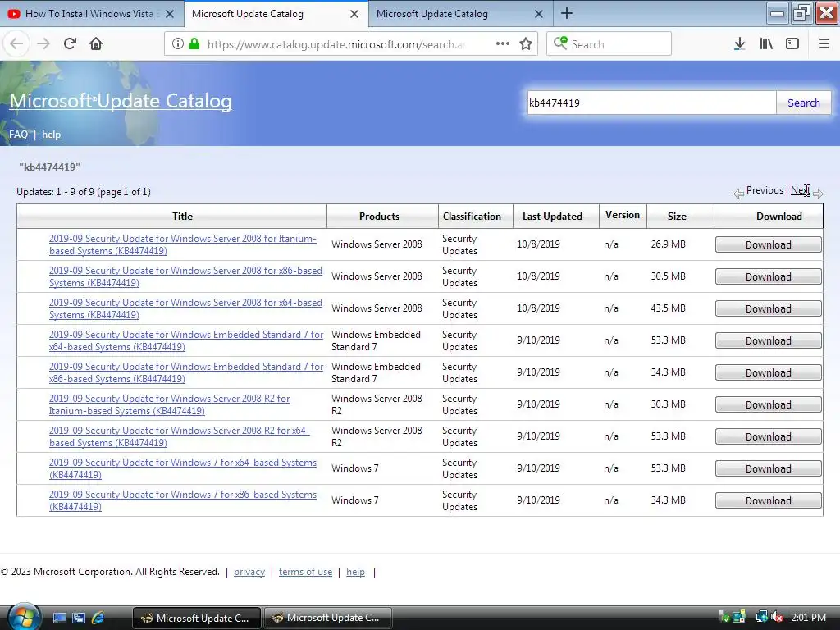Image resolution: width=840 pixels, height=630 pixels.
Task: Download the Windows 7 x64 update
Action: pyautogui.click(x=768, y=468)
